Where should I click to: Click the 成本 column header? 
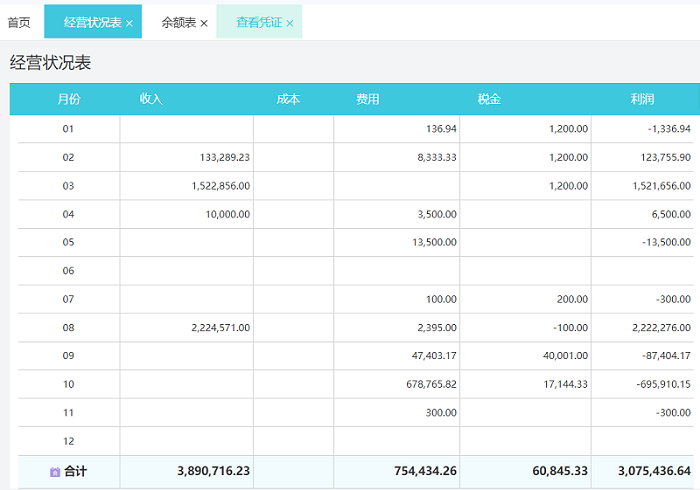pos(288,99)
